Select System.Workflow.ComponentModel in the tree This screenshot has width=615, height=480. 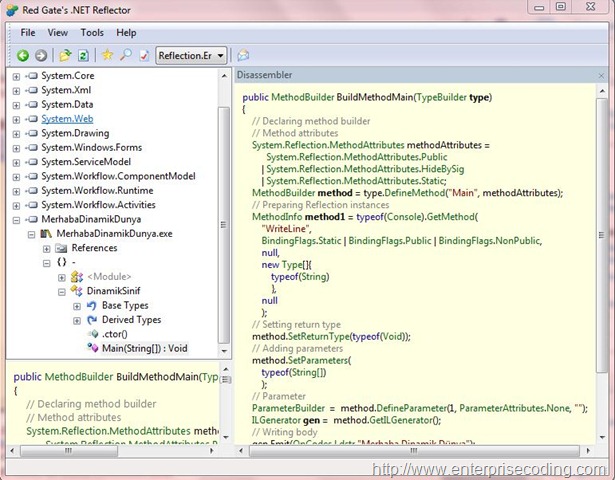tap(118, 176)
